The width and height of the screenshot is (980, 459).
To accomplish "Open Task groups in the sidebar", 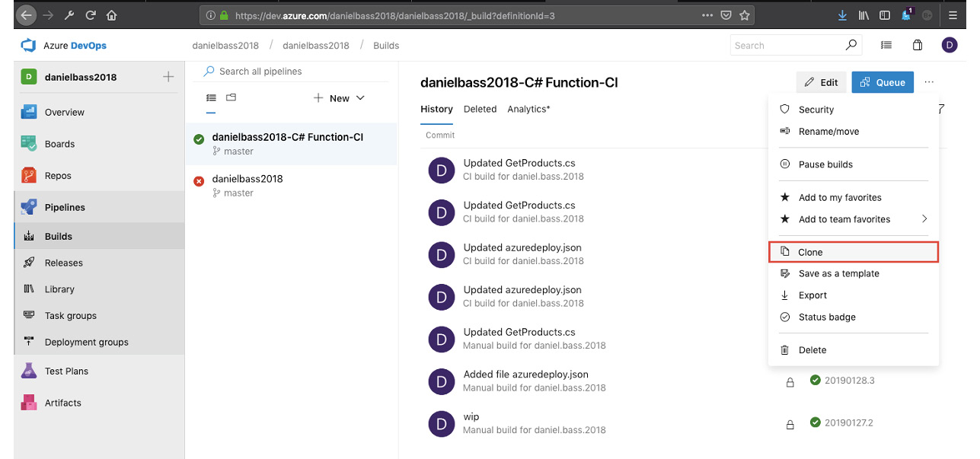I will coord(99,316).
